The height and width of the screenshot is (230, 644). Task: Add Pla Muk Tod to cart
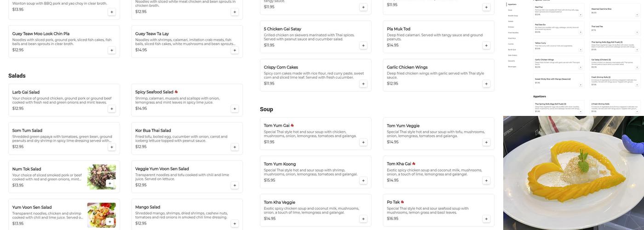click(x=486, y=46)
